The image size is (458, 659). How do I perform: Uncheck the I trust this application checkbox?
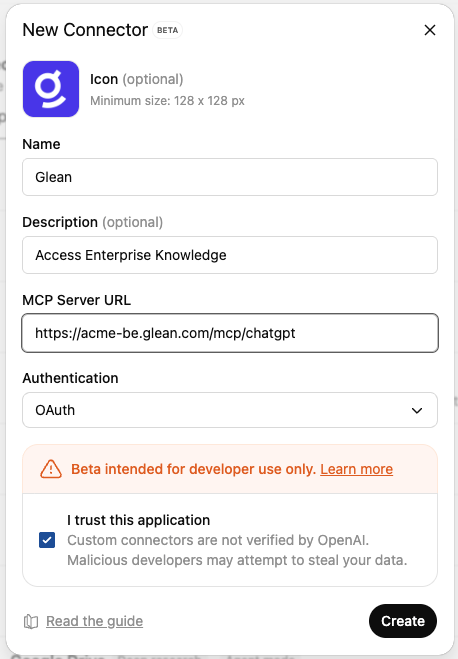(47, 540)
